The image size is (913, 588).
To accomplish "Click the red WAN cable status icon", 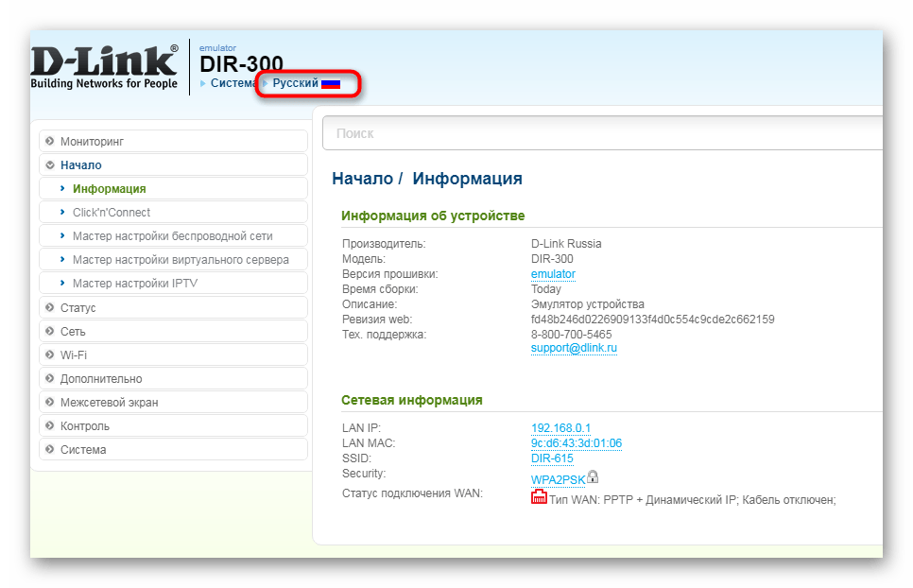I will click(539, 496).
